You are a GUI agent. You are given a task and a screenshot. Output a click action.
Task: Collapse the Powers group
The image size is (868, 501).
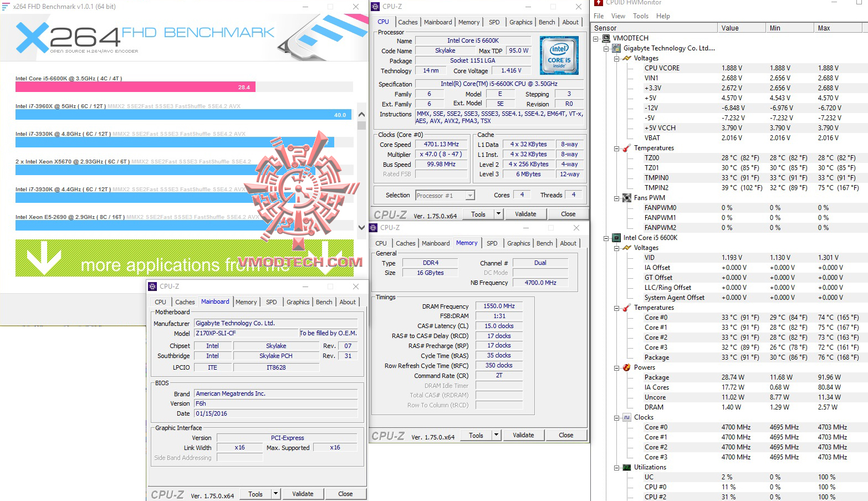[x=617, y=367]
